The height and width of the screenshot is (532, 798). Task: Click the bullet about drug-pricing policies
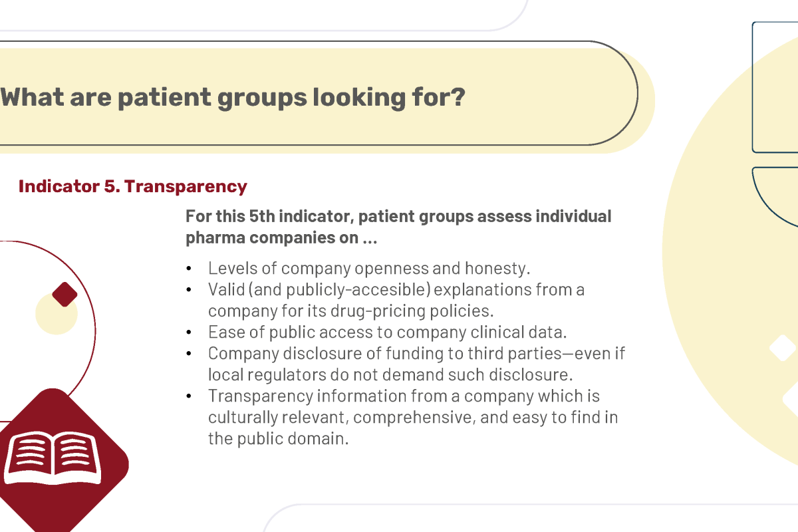(x=396, y=300)
